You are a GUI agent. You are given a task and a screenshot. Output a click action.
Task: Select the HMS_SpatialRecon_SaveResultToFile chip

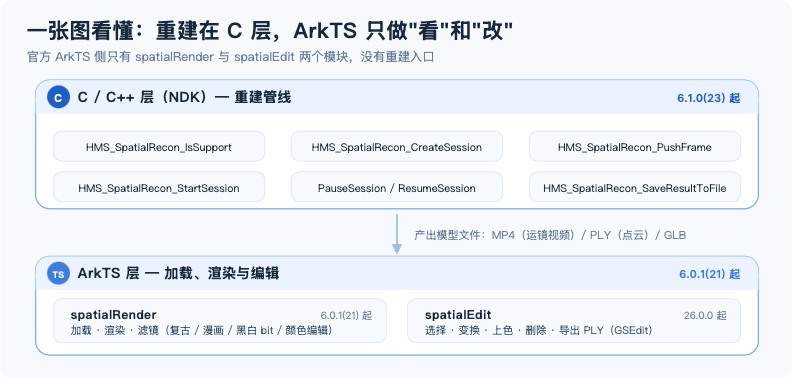click(634, 187)
